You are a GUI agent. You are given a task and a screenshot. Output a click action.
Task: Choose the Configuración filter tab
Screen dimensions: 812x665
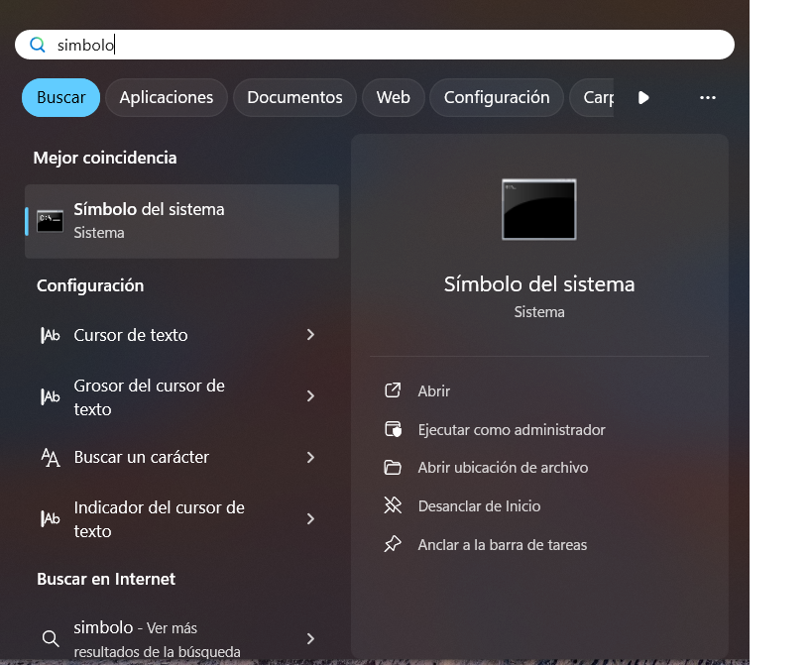point(496,97)
